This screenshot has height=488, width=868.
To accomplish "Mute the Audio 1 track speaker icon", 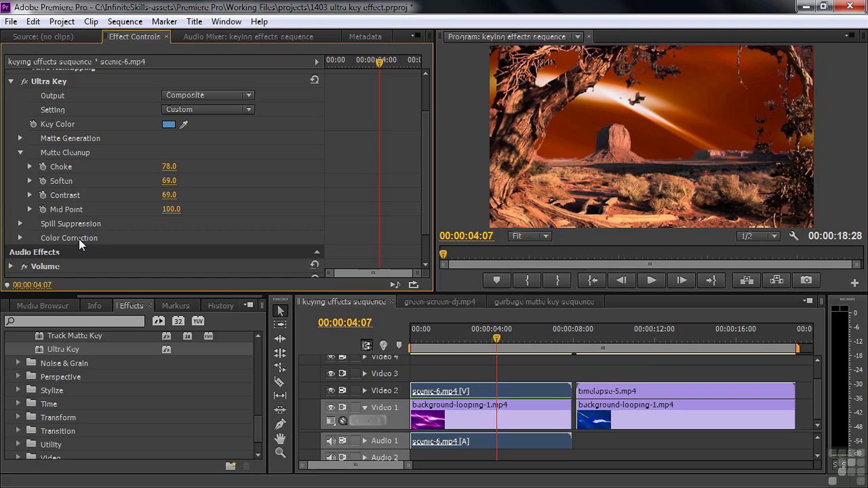I will (331, 441).
